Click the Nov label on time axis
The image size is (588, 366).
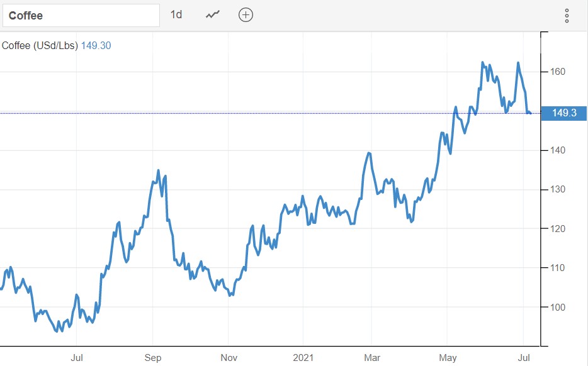click(x=229, y=358)
